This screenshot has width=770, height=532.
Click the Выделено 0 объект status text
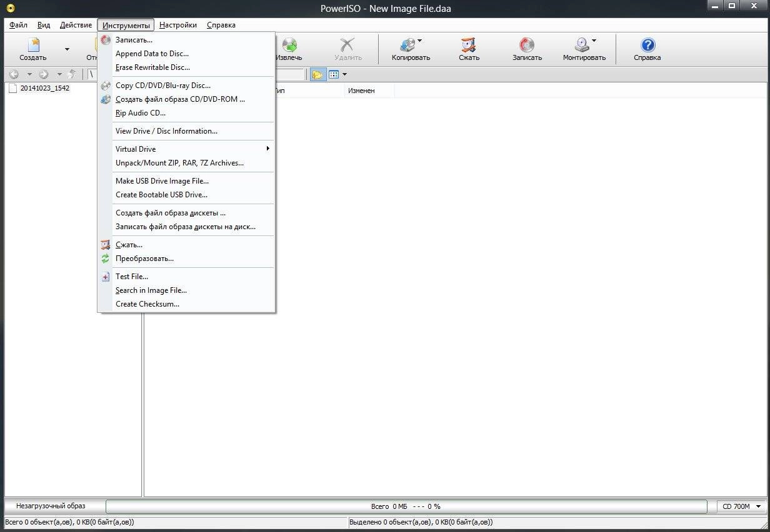tap(421, 522)
